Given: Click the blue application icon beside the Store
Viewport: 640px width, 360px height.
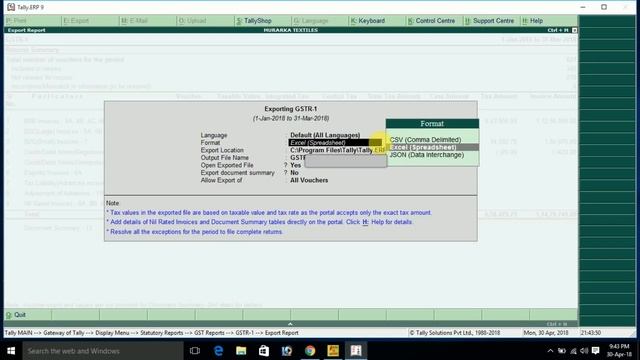Looking at the screenshot, I should click(287, 351).
